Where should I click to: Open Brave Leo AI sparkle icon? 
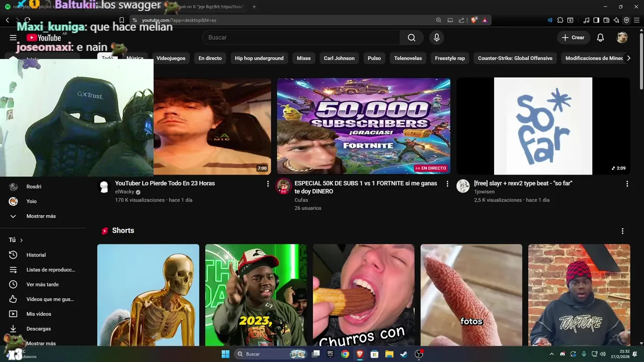click(616, 20)
